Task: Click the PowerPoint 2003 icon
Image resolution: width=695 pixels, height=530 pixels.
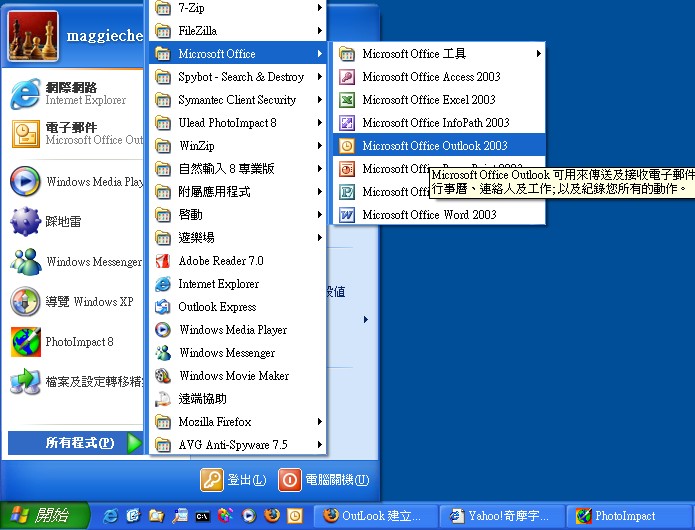Action: (347, 169)
